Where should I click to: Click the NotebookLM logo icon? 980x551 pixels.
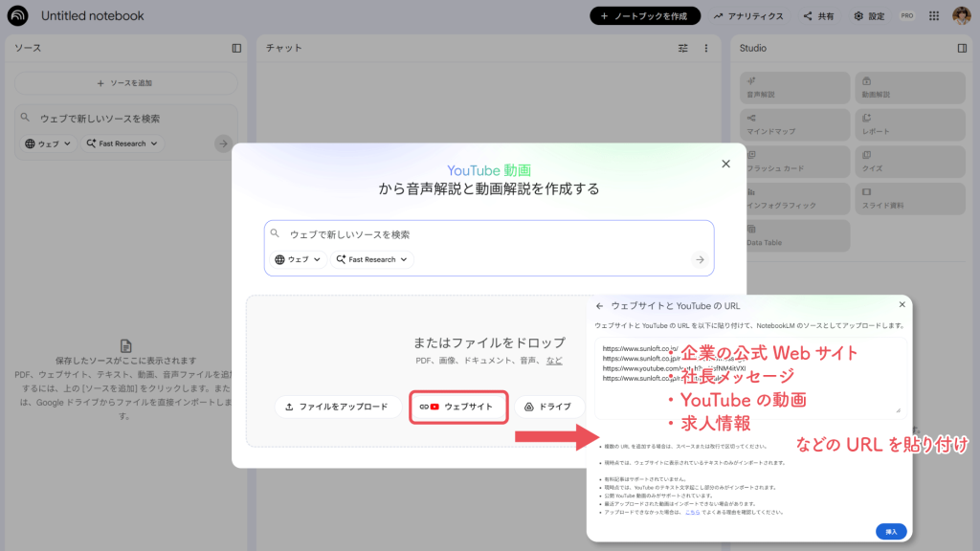[19, 16]
